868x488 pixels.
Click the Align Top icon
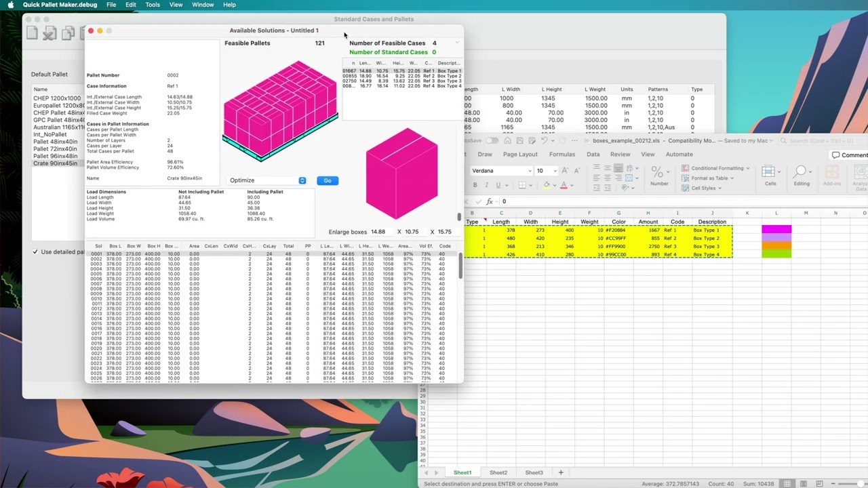click(596, 167)
